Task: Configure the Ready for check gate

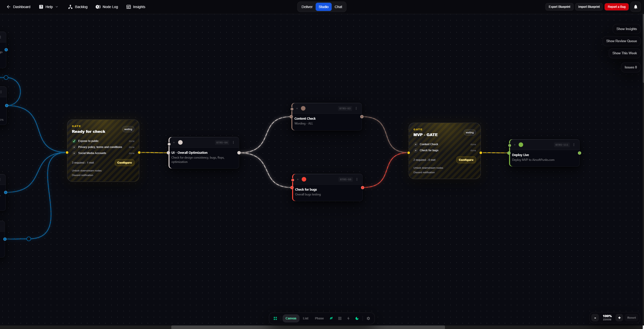Action: pyautogui.click(x=124, y=163)
